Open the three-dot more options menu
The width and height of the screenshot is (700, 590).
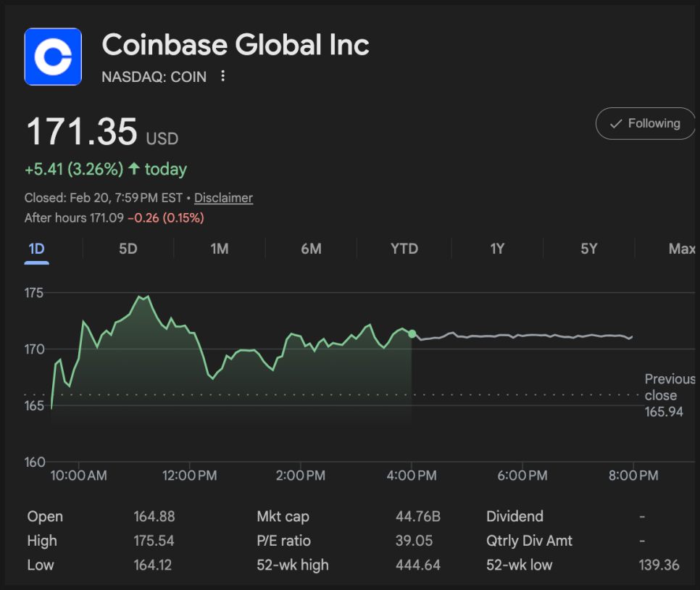click(x=223, y=76)
